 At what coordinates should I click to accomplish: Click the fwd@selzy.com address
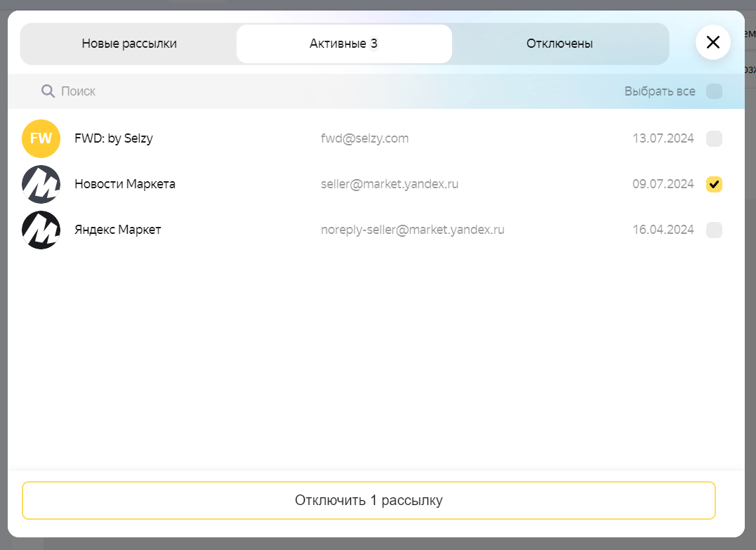[x=364, y=138]
